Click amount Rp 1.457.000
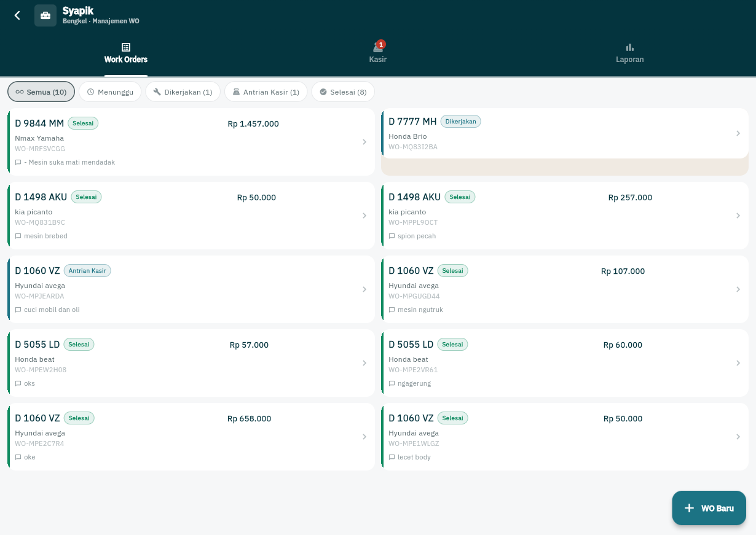 point(253,124)
